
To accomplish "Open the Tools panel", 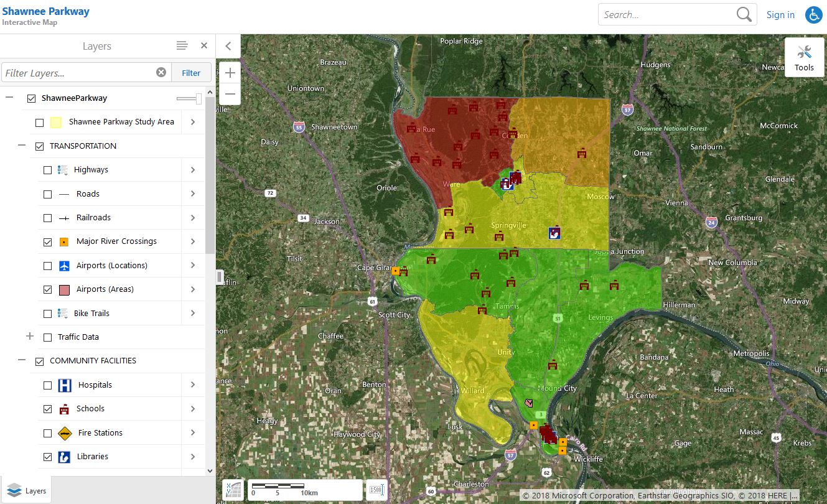I will tap(803, 57).
